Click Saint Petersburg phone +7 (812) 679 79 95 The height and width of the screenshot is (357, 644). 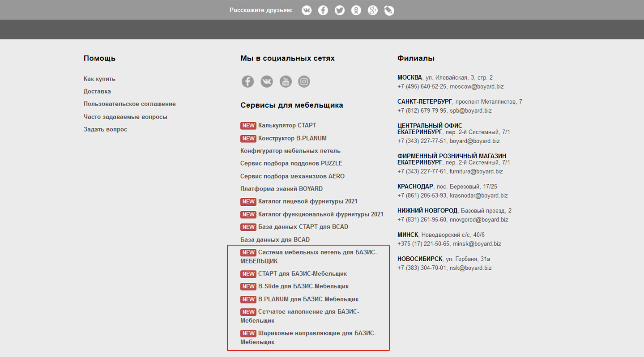422,110
